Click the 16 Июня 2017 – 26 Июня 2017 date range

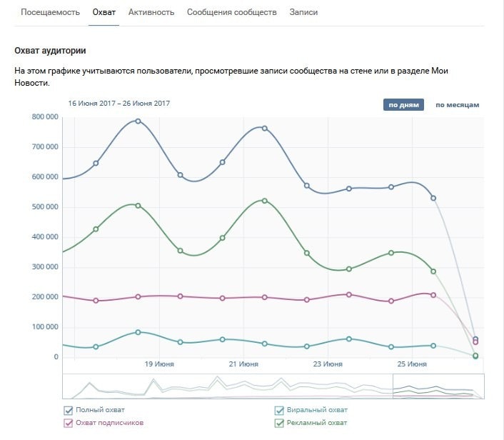tap(119, 104)
